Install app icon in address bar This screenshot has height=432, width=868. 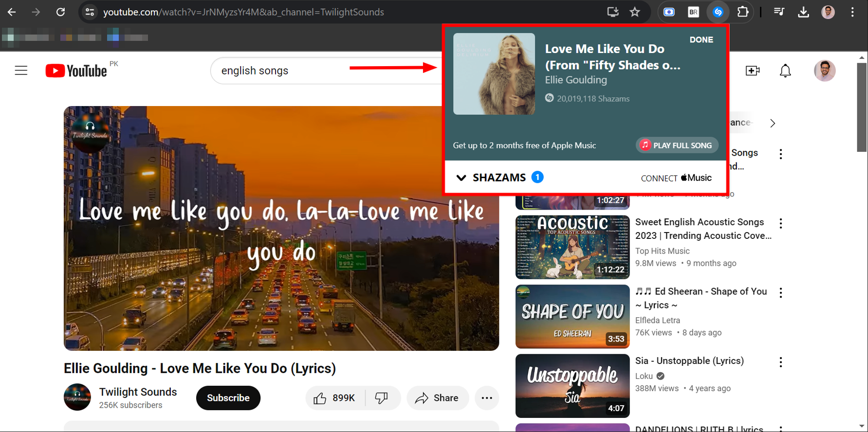[613, 12]
